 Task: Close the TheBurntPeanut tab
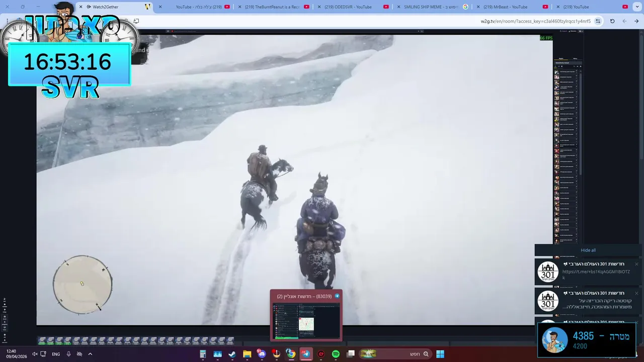point(239,7)
